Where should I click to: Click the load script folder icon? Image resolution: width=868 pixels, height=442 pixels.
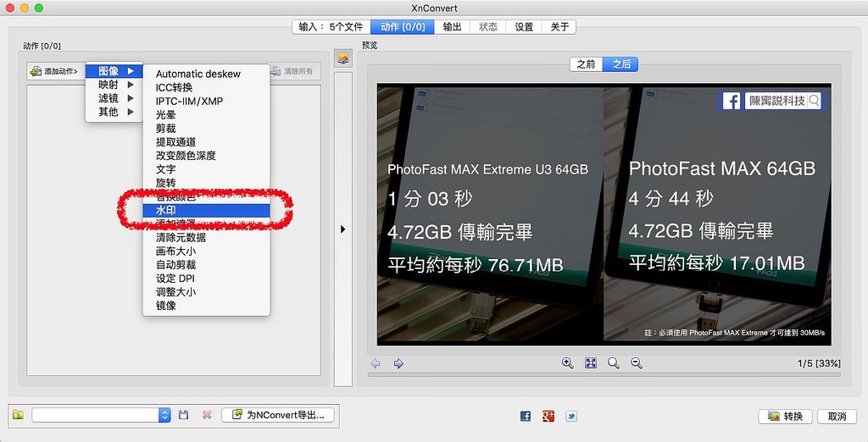pyautogui.click(x=19, y=415)
